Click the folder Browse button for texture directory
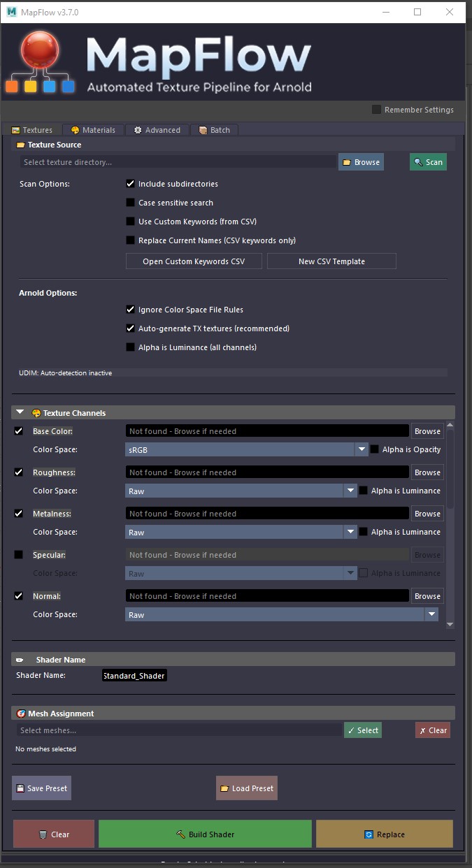This screenshot has height=868, width=472. 361,162
